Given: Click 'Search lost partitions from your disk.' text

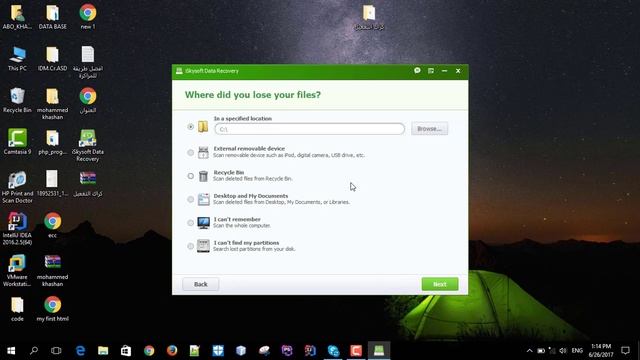Looking at the screenshot, I should point(254,249).
